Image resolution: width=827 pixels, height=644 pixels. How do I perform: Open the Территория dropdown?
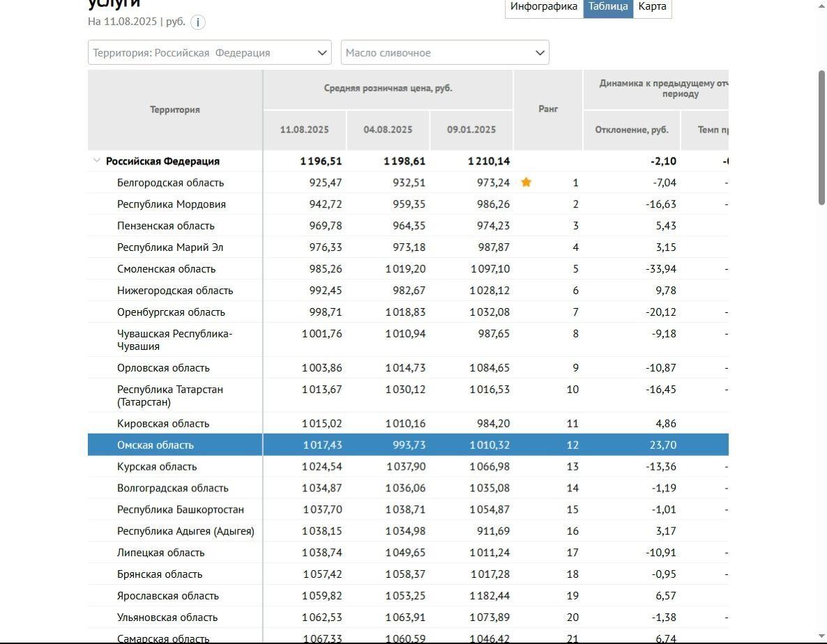[209, 53]
